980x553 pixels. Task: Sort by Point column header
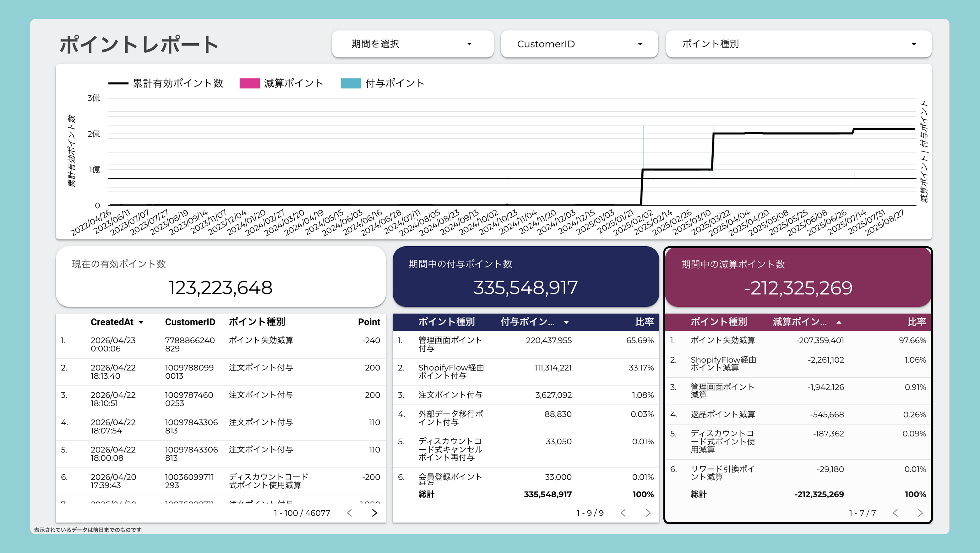tap(369, 322)
